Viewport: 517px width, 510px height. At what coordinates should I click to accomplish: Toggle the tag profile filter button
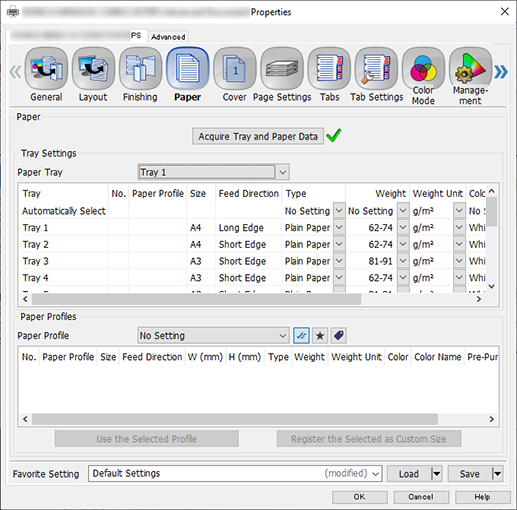(339, 335)
